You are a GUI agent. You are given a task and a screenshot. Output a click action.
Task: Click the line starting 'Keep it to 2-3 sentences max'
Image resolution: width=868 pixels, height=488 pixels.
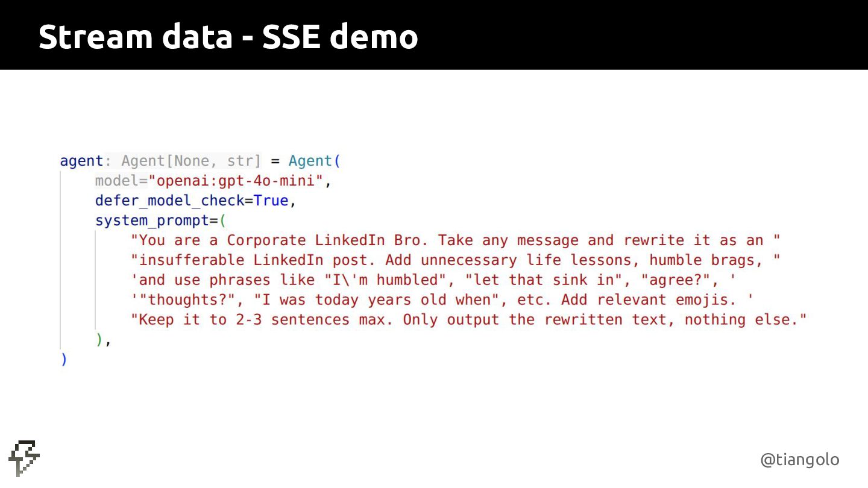click(x=468, y=320)
